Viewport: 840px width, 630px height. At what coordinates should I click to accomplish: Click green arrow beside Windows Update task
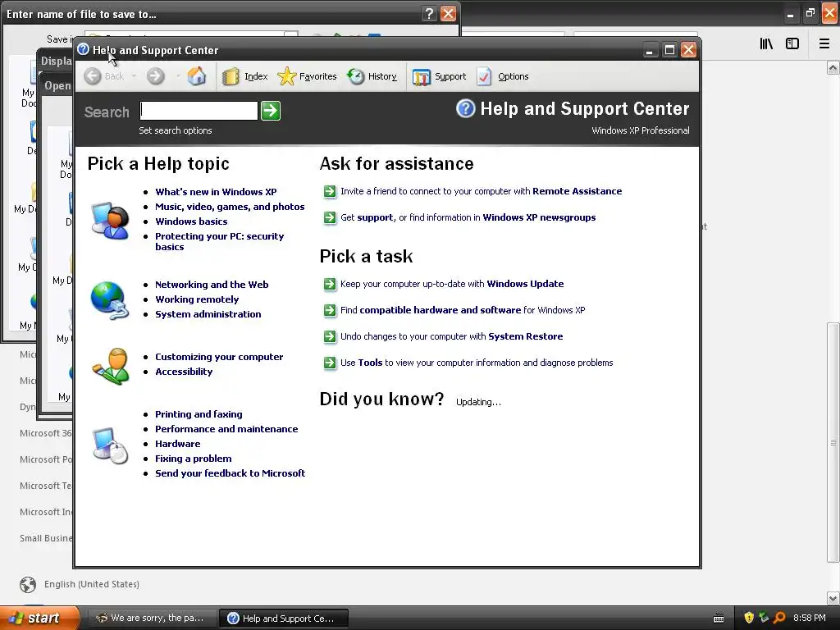(x=330, y=284)
